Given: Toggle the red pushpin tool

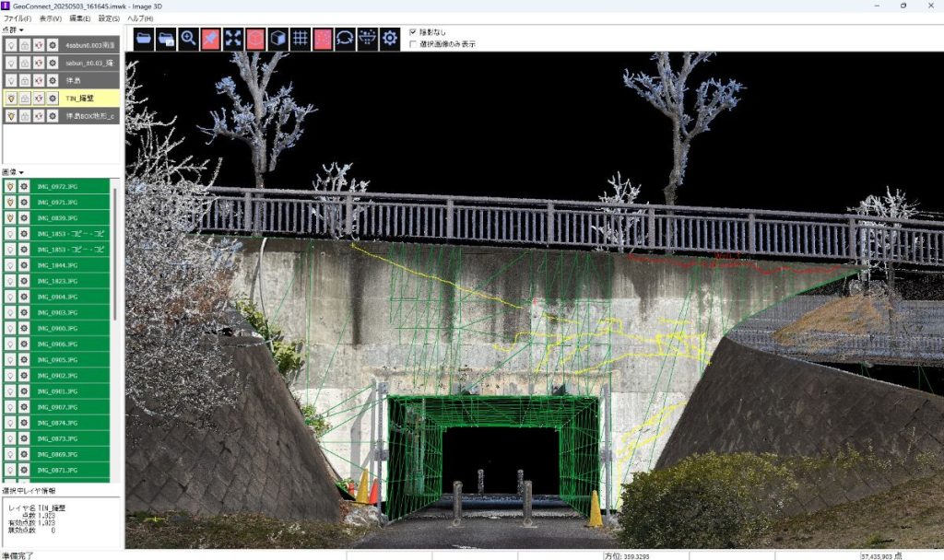Looking at the screenshot, I should (x=210, y=39).
